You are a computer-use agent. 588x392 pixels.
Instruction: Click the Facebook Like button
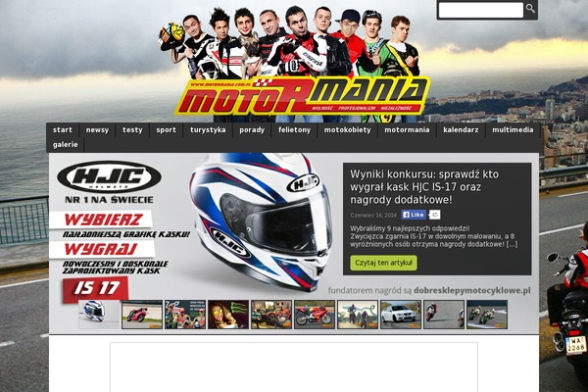[414, 215]
